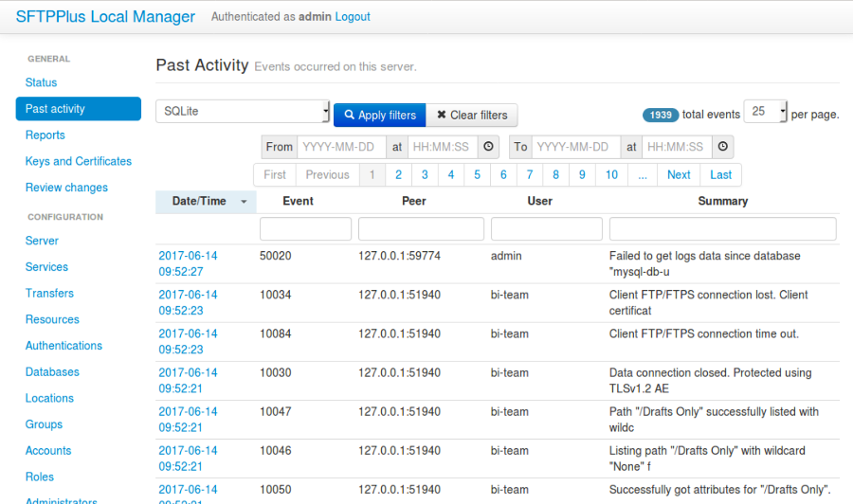Click the Summary filter text field
Viewport: 853px width, 504px height.
coord(722,228)
